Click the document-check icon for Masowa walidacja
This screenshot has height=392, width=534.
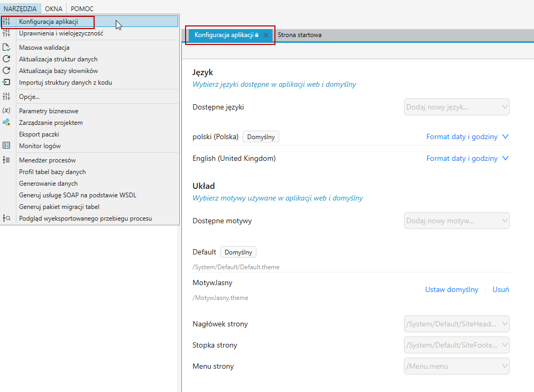pyautogui.click(x=6, y=48)
